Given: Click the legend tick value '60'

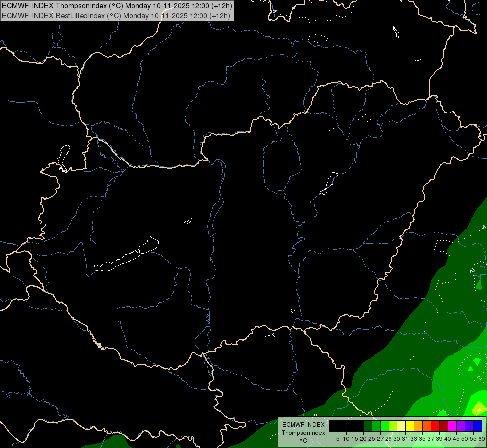Looking at the screenshot, I should coord(481,439).
